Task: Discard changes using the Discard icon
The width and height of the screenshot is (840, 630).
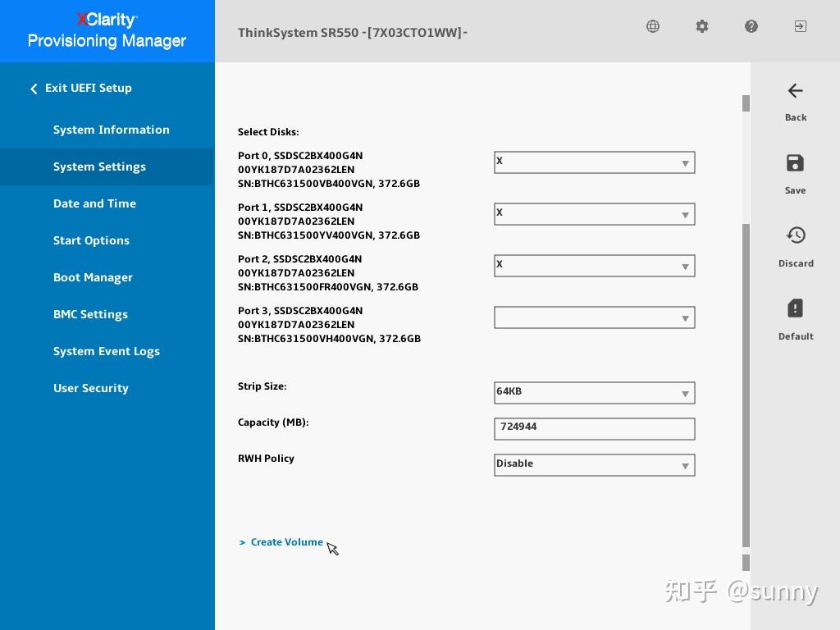Action: [795, 235]
